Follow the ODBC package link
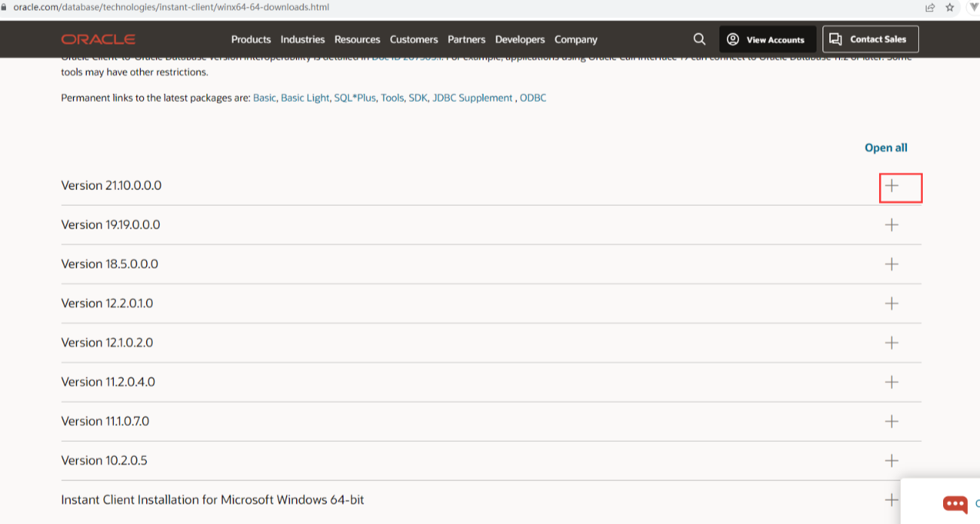 coord(533,98)
